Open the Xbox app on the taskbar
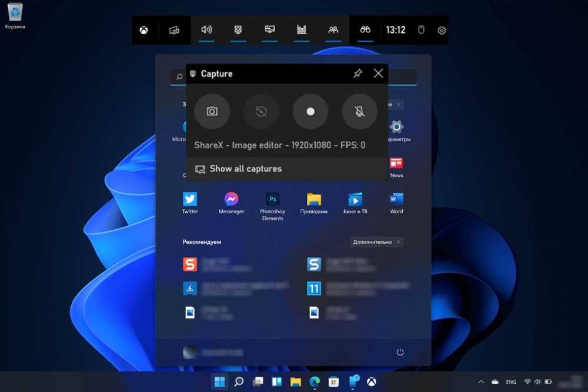 click(x=371, y=382)
